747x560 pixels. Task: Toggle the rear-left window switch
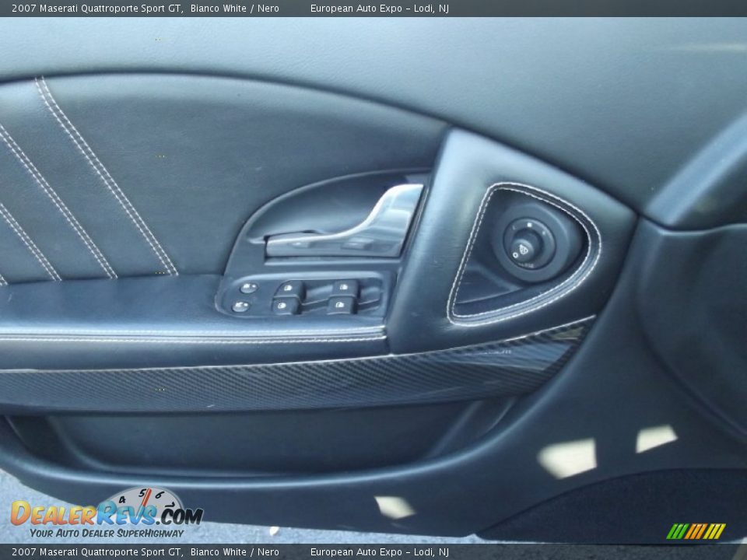285,306
